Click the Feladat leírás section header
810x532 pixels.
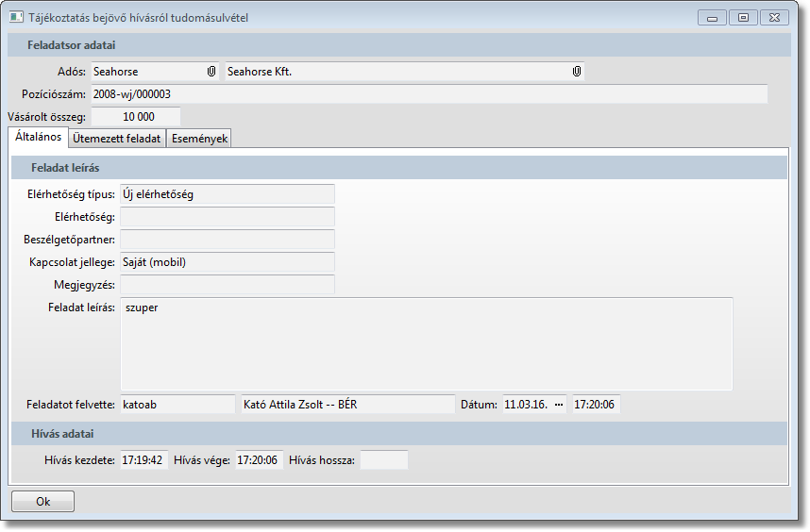(x=398, y=168)
